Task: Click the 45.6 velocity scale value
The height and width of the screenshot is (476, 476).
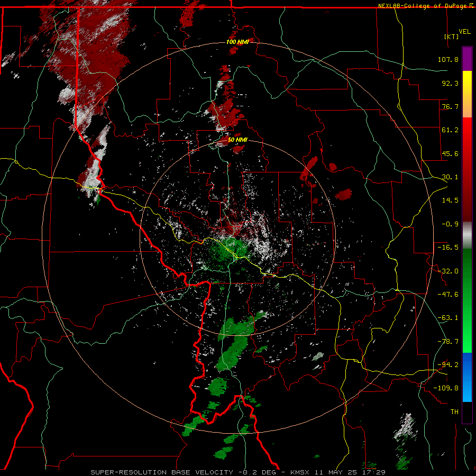Action: click(450, 153)
